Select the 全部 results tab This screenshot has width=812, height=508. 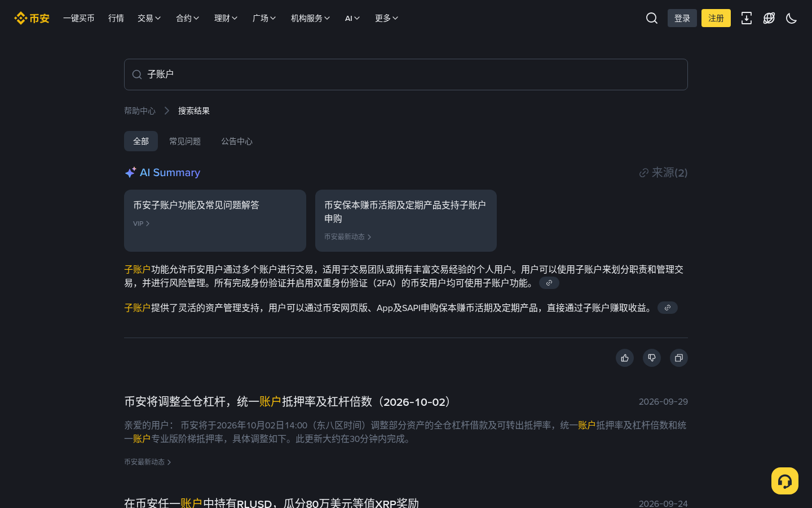[x=141, y=141]
